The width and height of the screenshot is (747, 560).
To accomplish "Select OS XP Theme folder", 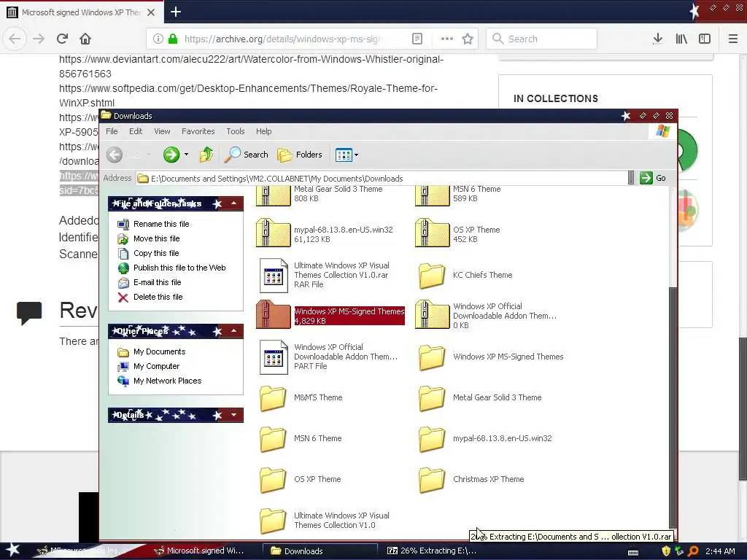I will point(301,479).
